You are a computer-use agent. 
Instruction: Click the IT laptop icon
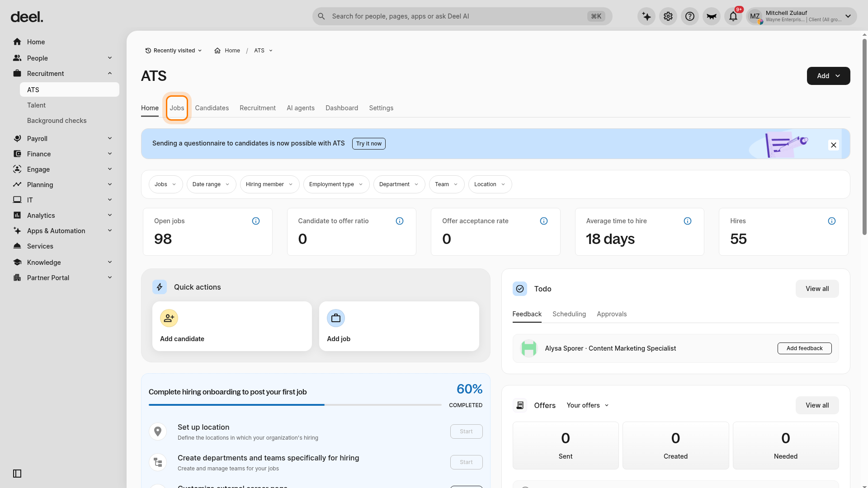point(17,200)
